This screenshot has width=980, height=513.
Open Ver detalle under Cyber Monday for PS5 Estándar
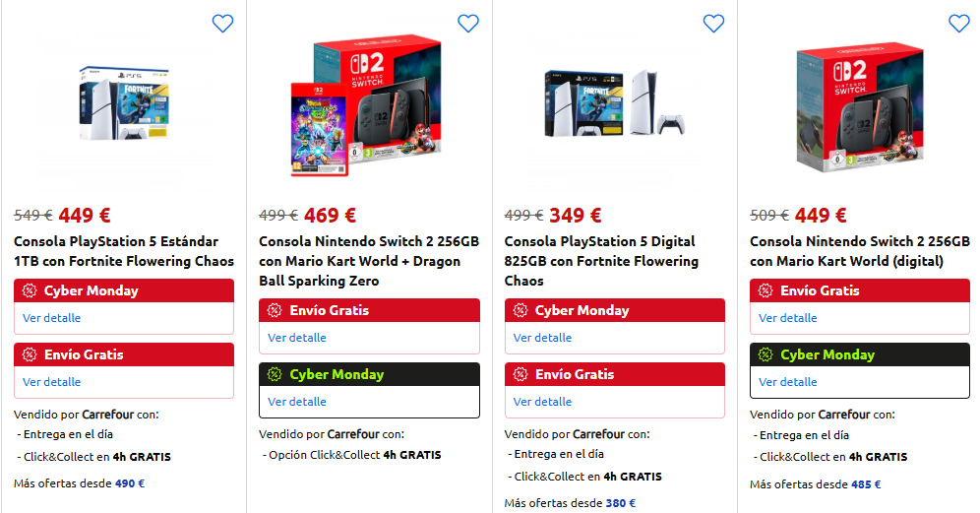click(52, 318)
